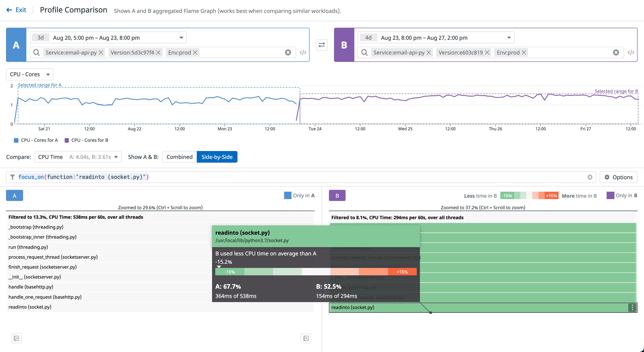Swap profiles A and B using the swap icon
This screenshot has width=644, height=352.
(322, 45)
